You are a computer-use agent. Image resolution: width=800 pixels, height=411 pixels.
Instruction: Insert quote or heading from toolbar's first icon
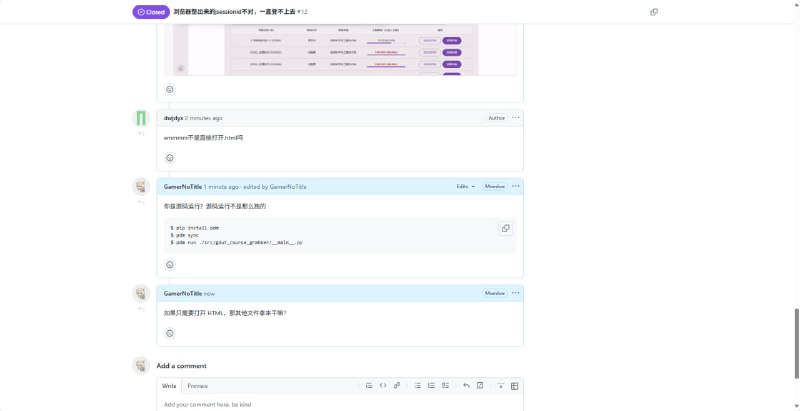[x=368, y=385]
